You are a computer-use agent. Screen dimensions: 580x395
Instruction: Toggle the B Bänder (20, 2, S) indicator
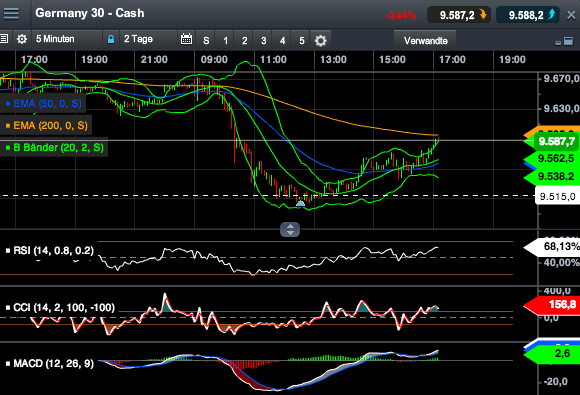[x=54, y=148]
